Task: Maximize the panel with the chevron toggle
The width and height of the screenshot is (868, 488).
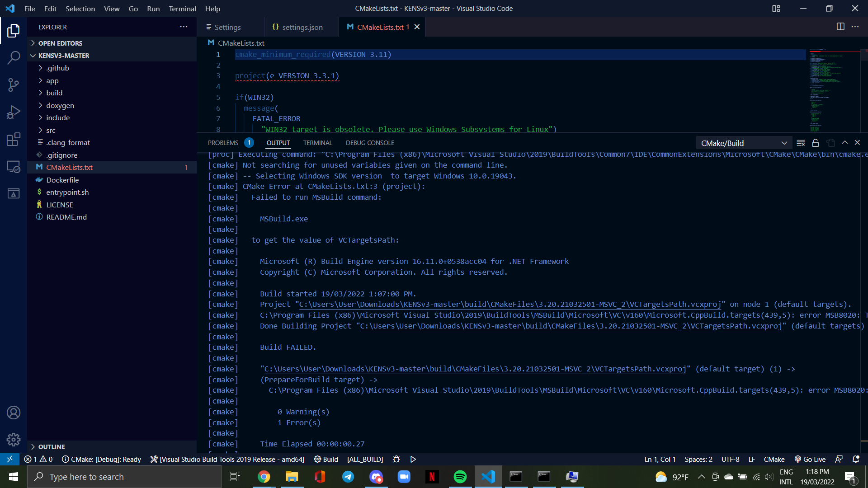Action: click(844, 142)
